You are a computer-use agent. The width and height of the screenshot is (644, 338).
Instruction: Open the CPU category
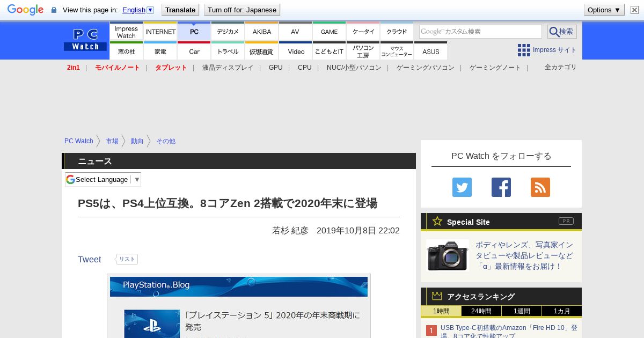coord(304,68)
